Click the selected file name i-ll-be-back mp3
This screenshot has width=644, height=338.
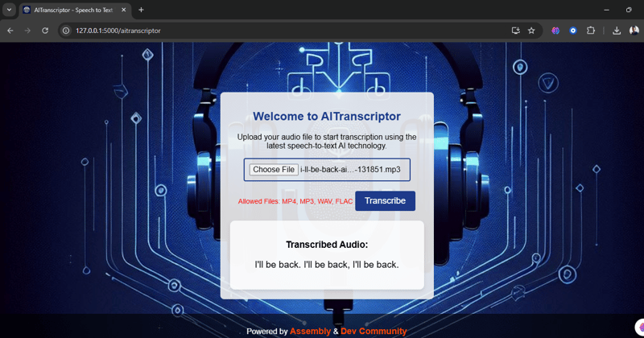(x=350, y=170)
